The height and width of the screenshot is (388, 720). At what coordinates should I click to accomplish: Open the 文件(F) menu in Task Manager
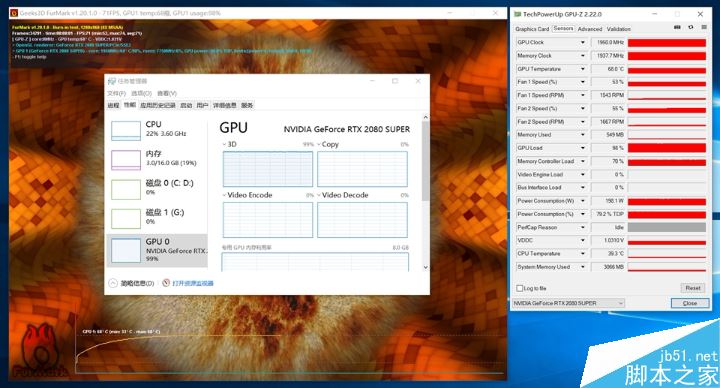116,93
